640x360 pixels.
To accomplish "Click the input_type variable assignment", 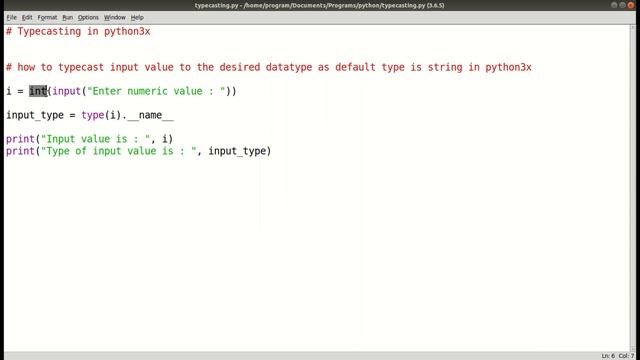I will pyautogui.click(x=90, y=115).
